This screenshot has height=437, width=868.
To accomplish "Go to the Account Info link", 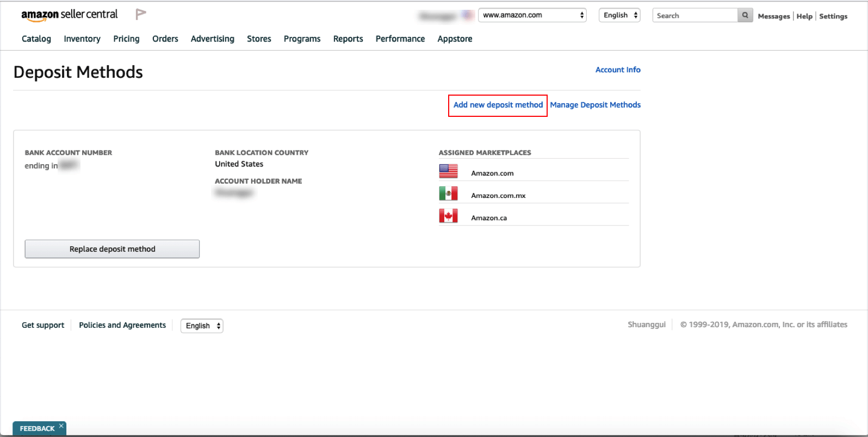I will (618, 70).
